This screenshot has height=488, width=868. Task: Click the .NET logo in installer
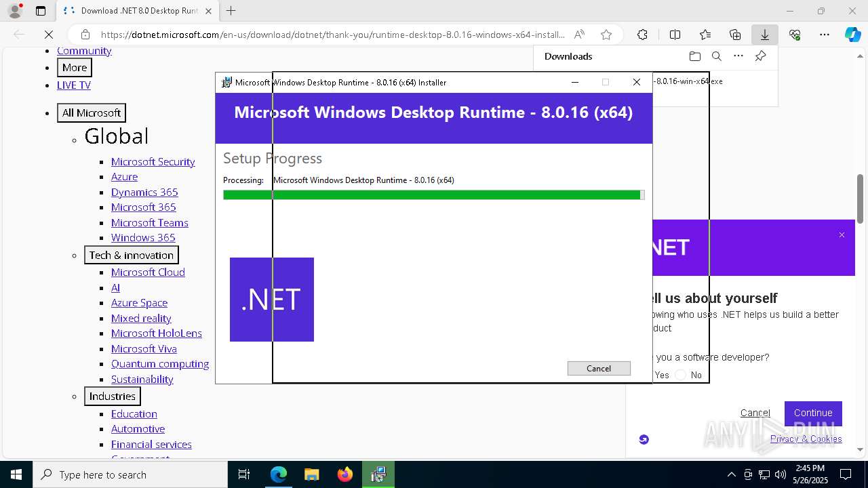click(x=272, y=300)
